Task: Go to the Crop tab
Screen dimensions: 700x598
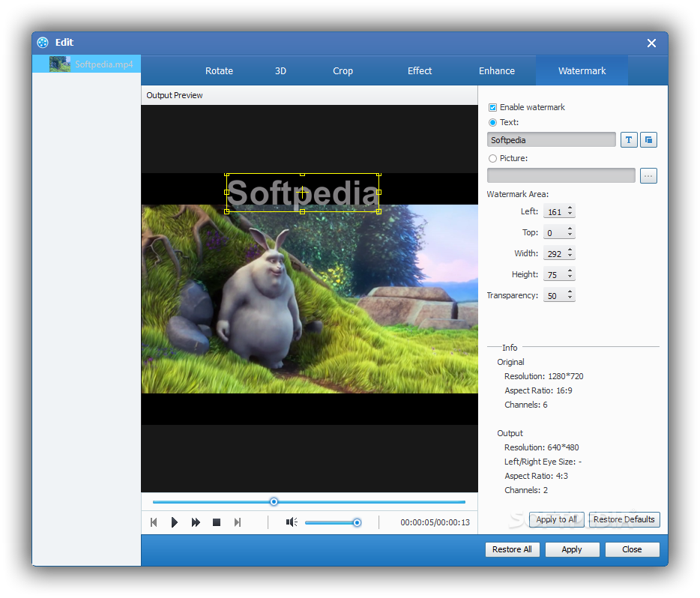Action: (x=343, y=71)
